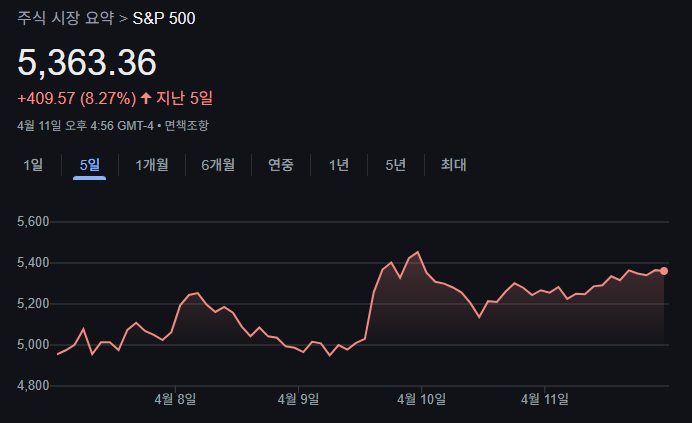Screen dimensions: 692x423
Task: Open the 주식 시장 요약 breadcrumb link
Action: click(65, 18)
